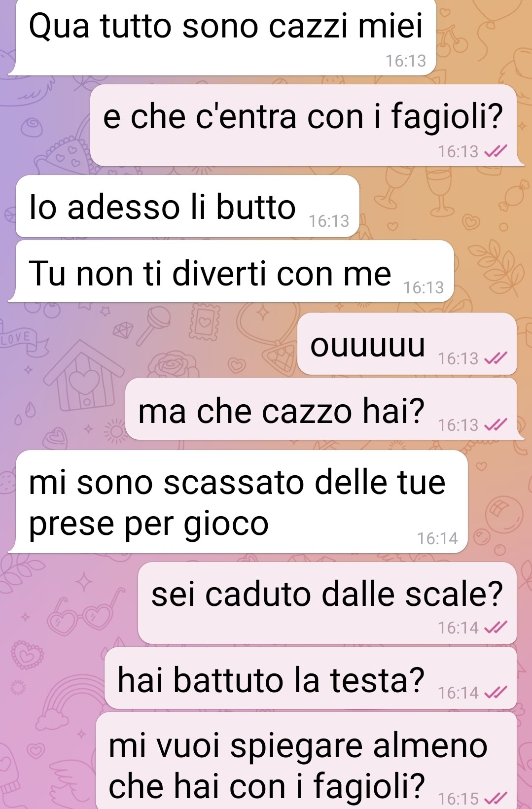Tap the 'hai battuto la testa?' bubble

311,678
